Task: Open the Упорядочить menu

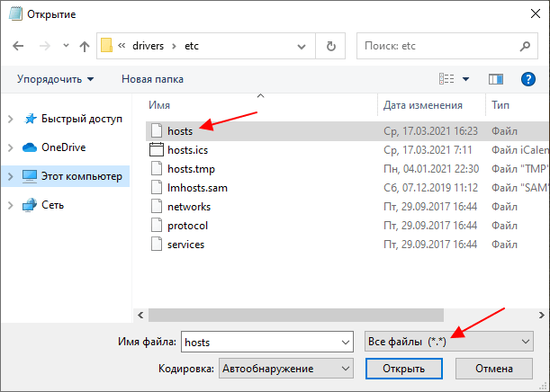Action: (56, 79)
